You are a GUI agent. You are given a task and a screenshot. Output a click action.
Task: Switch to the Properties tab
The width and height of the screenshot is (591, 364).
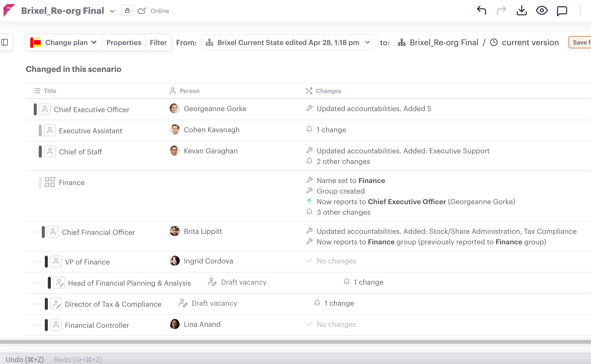tap(124, 42)
